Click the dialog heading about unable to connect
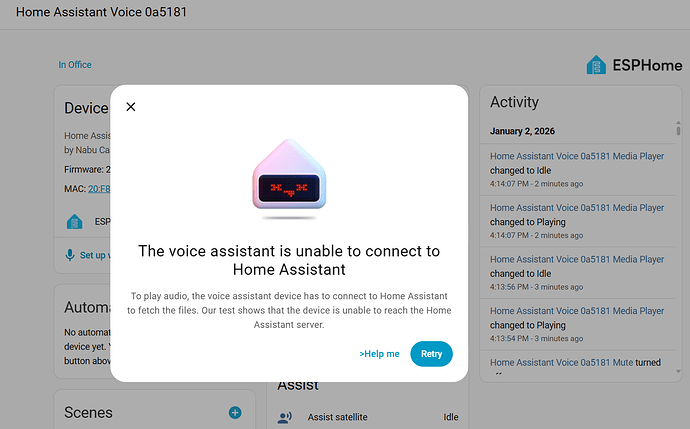690x429 pixels. pyautogui.click(x=289, y=260)
